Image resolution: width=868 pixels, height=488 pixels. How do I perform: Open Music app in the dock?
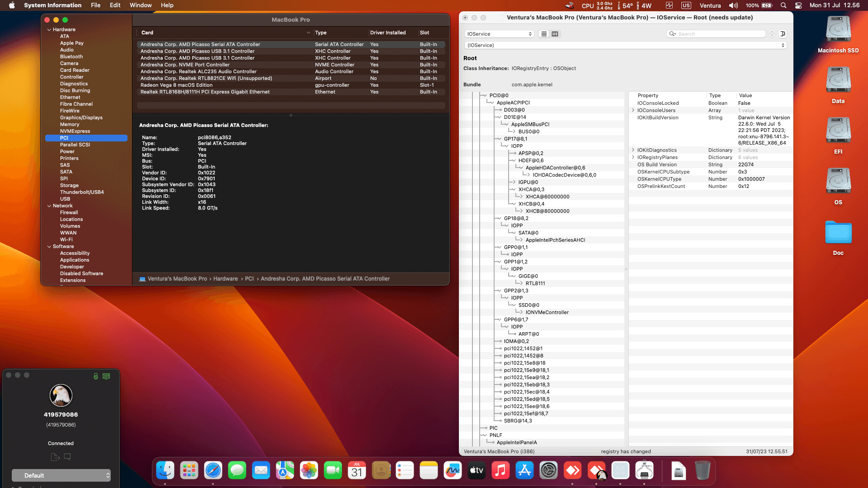pyautogui.click(x=500, y=471)
